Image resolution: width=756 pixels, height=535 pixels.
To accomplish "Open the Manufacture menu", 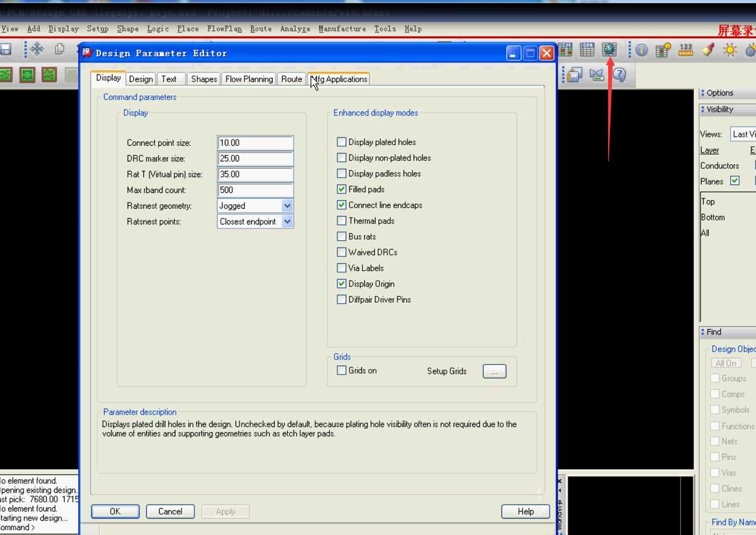I will pos(342,29).
